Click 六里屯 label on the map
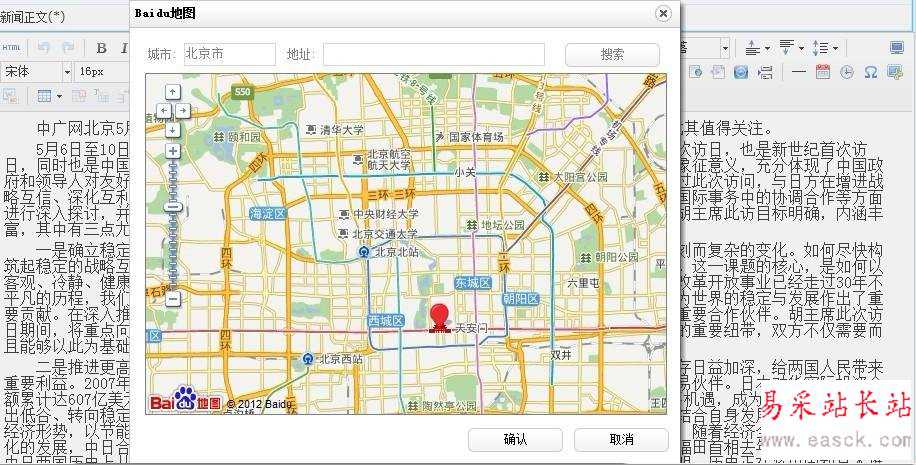This screenshot has width=916, height=465. click(x=583, y=283)
